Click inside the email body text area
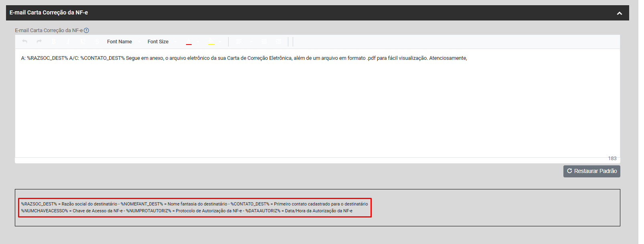The width and height of the screenshot is (644, 244). pos(317,104)
